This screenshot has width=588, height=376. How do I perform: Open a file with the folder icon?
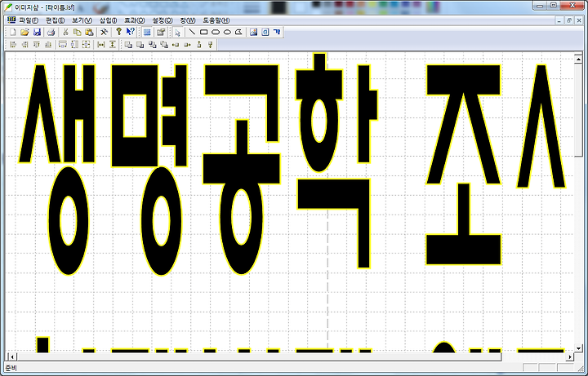click(x=24, y=32)
